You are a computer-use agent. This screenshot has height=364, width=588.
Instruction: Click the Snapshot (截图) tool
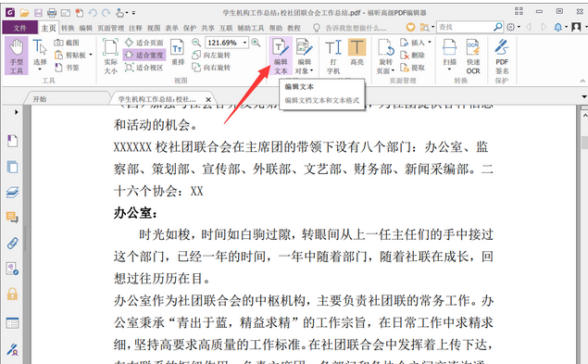click(67, 43)
